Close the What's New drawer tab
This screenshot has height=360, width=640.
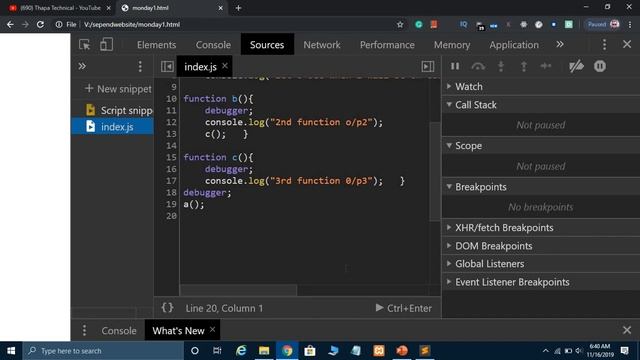[212, 329]
